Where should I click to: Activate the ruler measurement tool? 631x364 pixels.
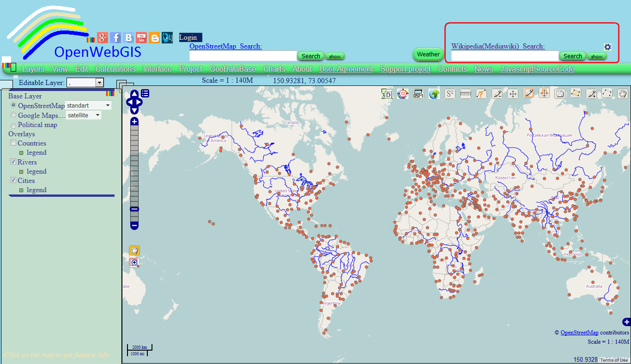465,93
